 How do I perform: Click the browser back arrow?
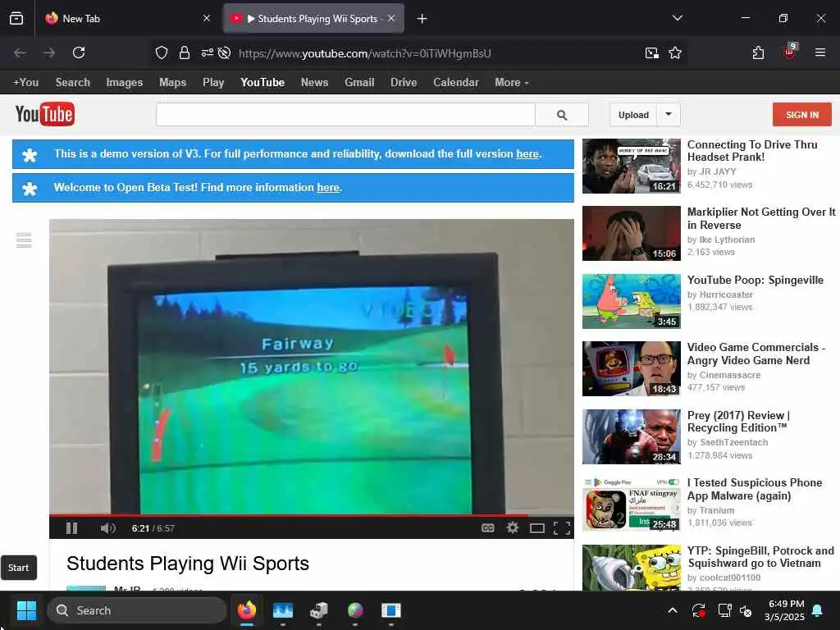(20, 52)
